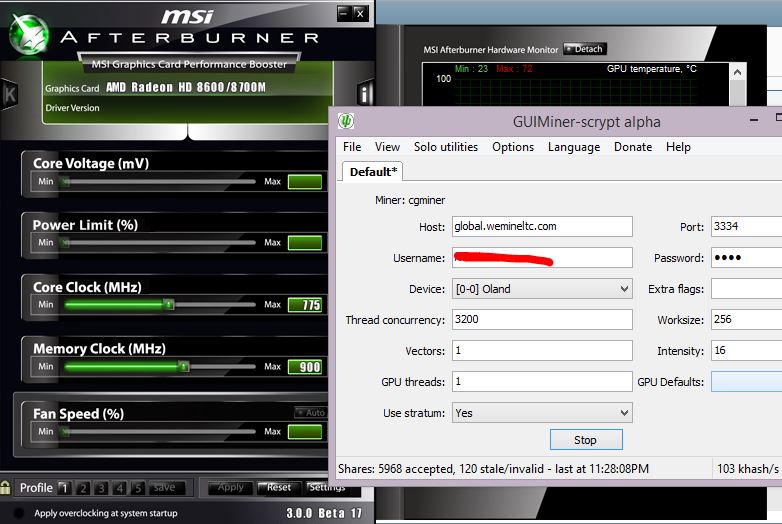Select Afterburner profile slot 3

click(x=101, y=488)
